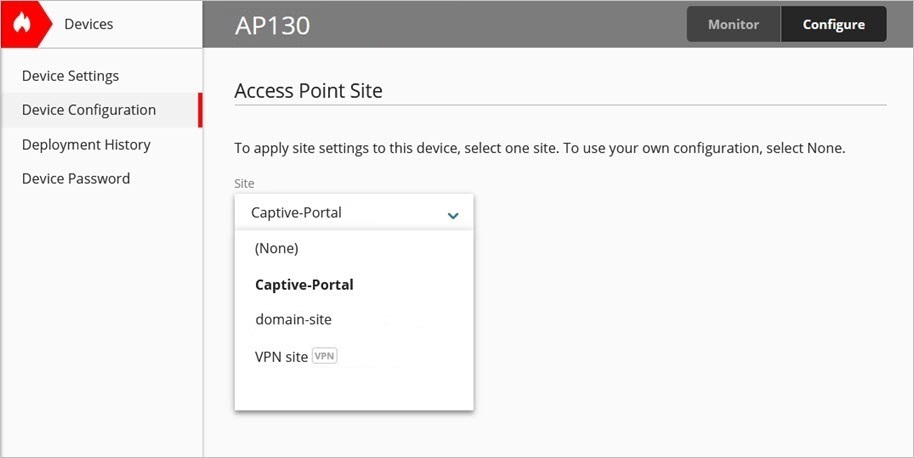The height and width of the screenshot is (458, 914).
Task: Click the Access Point Site heading
Action: (x=308, y=91)
